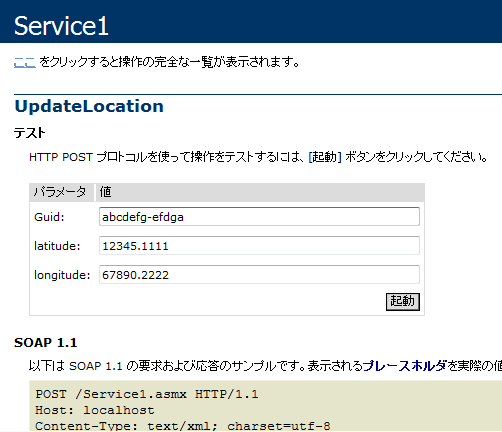
Task: Select the UpdateLocation heading
Action: tap(89, 107)
